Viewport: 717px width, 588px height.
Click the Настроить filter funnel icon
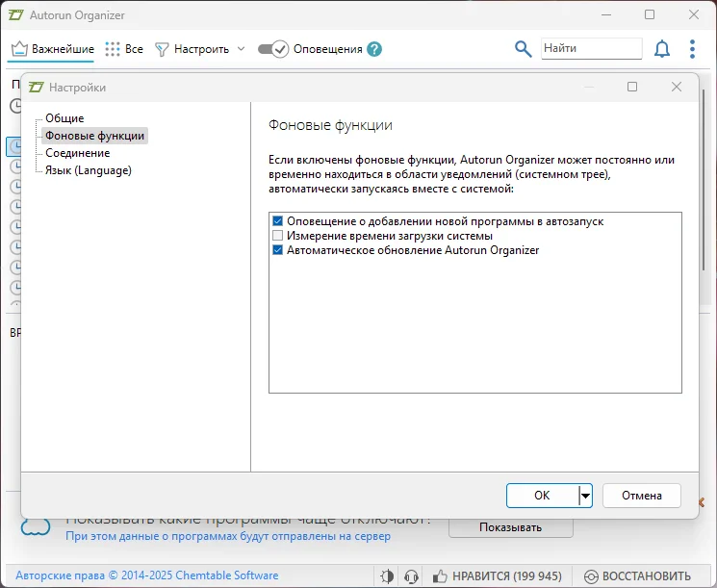point(162,49)
